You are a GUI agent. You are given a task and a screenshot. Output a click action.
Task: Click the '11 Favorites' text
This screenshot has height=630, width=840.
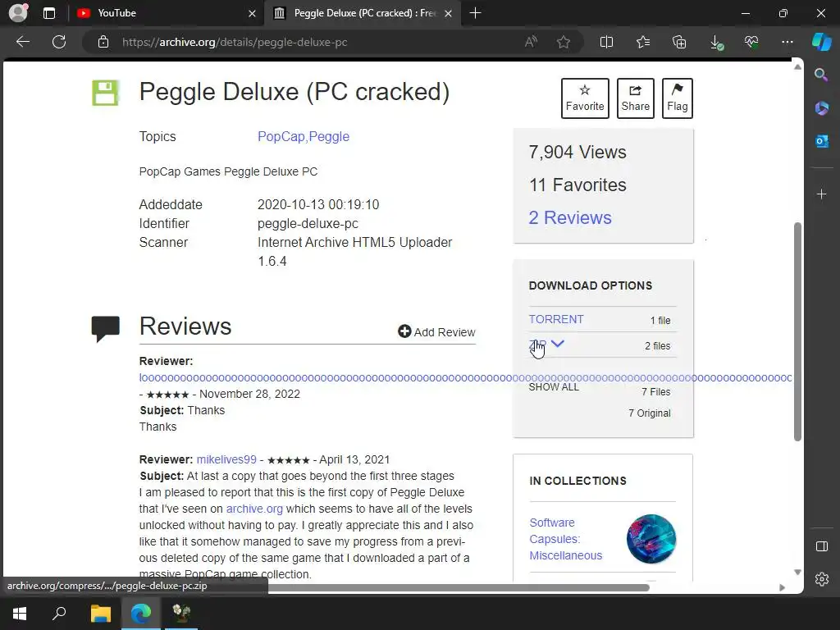coord(577,185)
